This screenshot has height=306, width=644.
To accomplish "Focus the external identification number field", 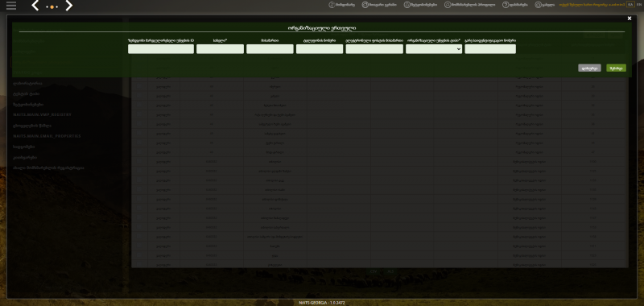I will [490, 49].
